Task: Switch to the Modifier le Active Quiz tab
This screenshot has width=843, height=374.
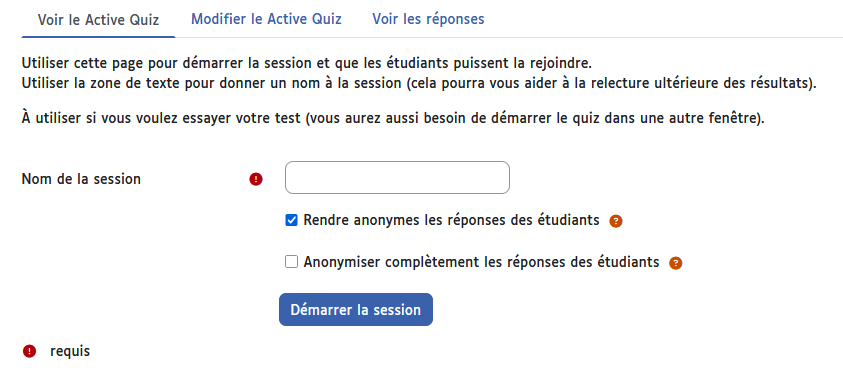Action: [x=266, y=19]
